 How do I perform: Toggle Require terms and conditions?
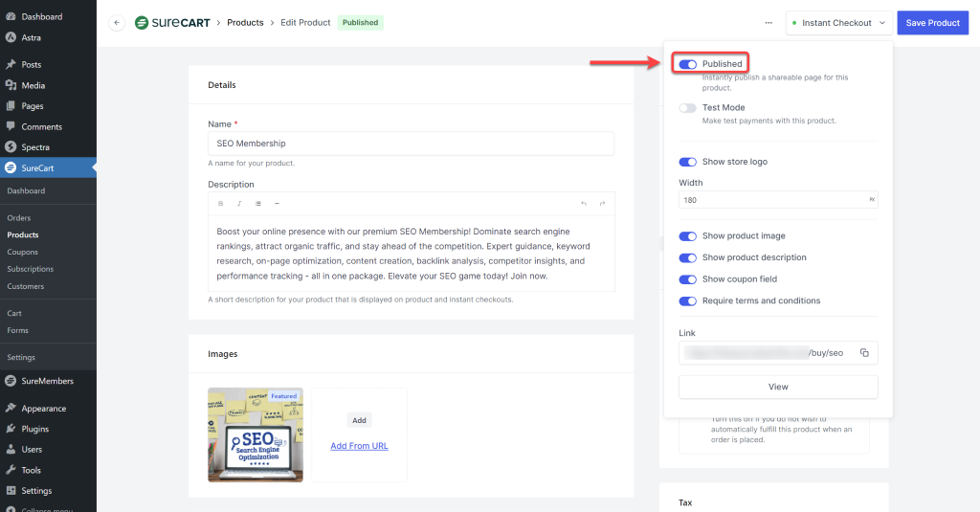tap(687, 301)
